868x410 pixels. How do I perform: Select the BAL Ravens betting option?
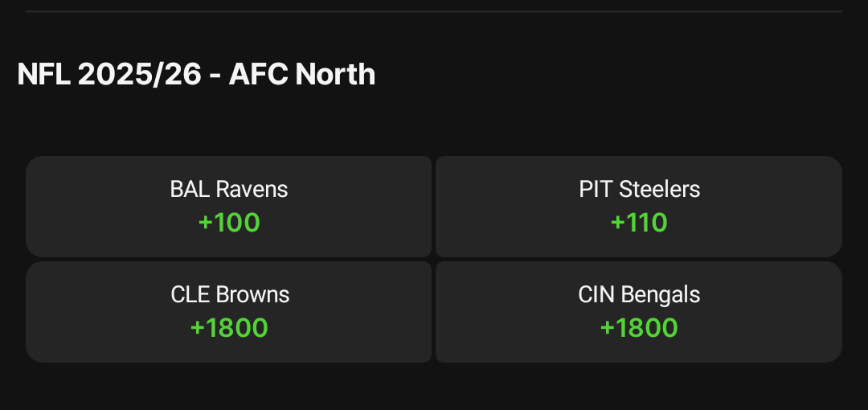[x=229, y=206]
